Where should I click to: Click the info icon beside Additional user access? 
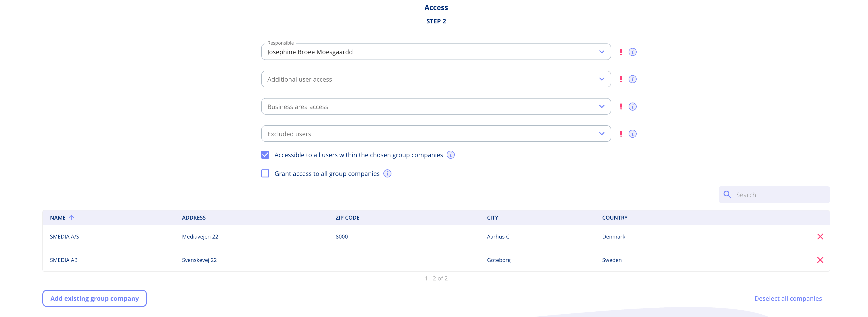[x=632, y=79]
